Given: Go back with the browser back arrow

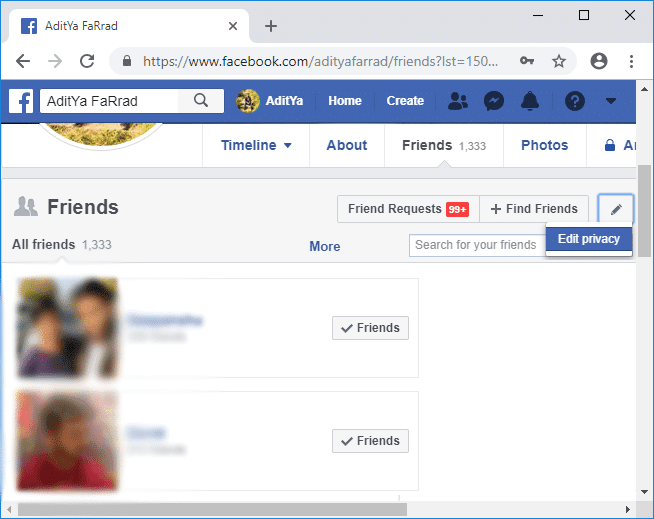Looking at the screenshot, I should pos(23,61).
